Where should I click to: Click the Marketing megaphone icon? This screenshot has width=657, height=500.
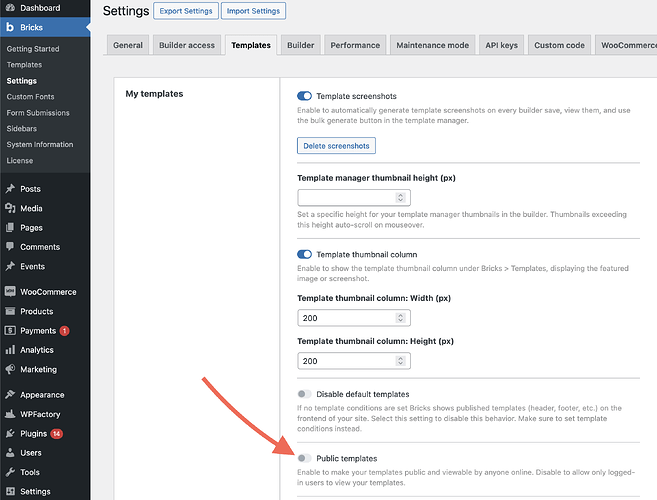coord(10,369)
